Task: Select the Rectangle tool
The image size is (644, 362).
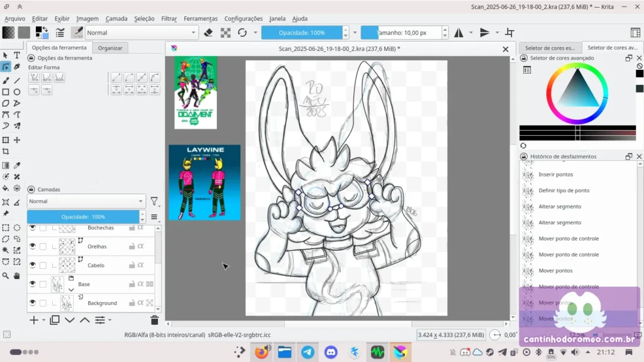Action: click(x=6, y=92)
